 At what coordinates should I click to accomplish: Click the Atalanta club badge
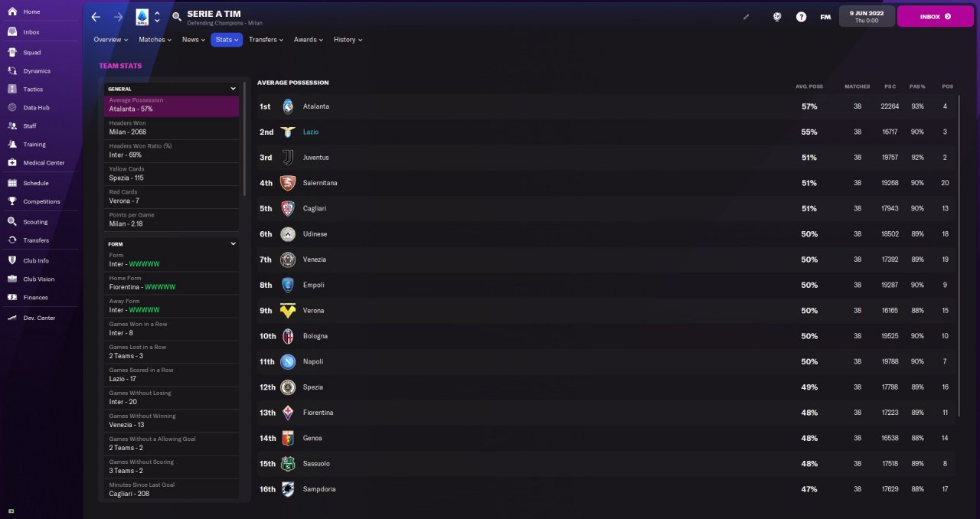click(x=288, y=106)
